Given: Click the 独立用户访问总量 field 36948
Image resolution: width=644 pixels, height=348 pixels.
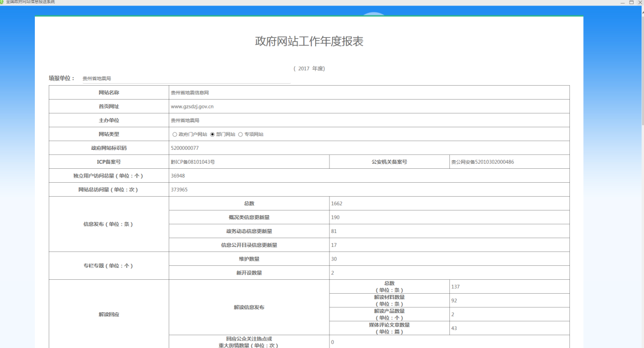Looking at the screenshot, I should (369, 176).
